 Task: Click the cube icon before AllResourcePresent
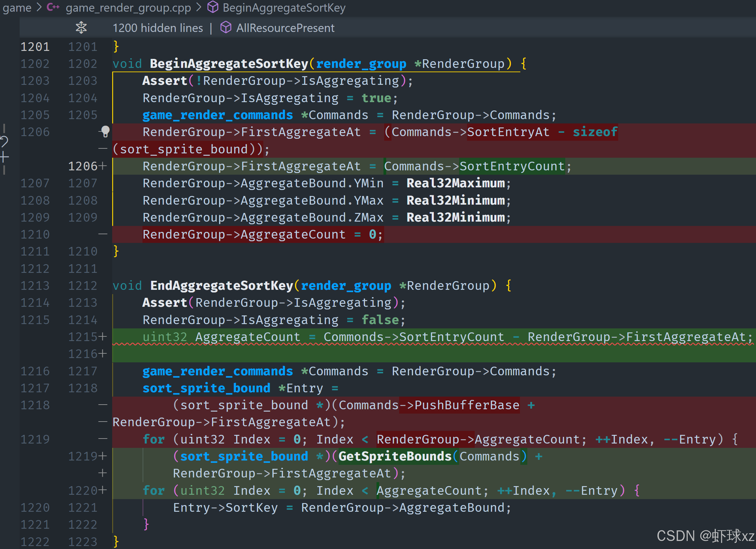[x=226, y=28]
